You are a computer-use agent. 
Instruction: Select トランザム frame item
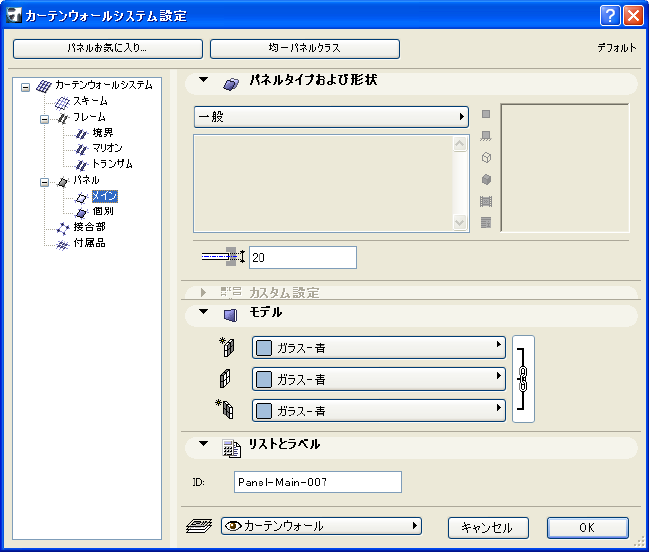pos(112,164)
